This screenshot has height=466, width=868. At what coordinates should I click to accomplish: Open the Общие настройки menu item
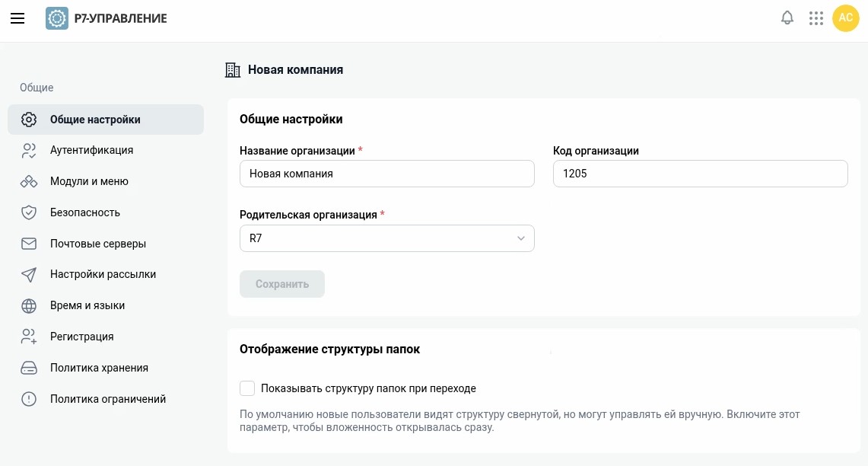coord(106,120)
